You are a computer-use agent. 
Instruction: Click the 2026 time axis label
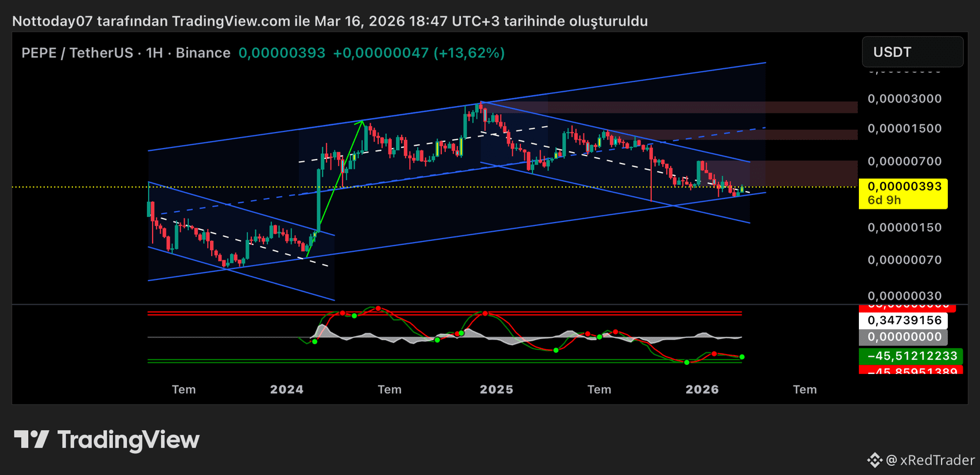tap(702, 390)
